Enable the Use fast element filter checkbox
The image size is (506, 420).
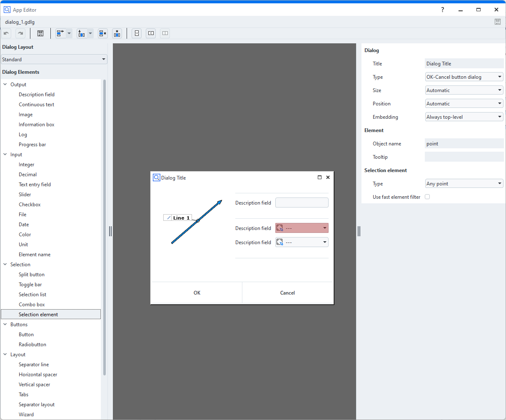[x=427, y=197]
